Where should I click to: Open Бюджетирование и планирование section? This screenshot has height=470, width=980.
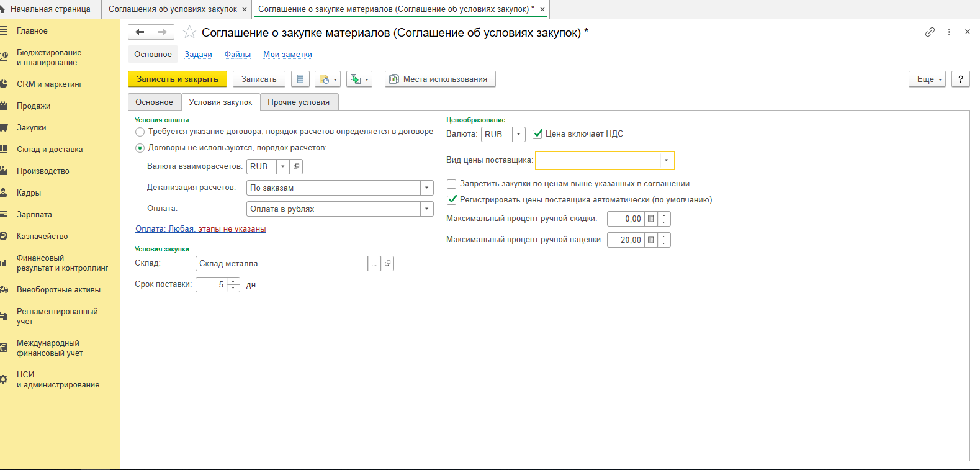[49, 57]
